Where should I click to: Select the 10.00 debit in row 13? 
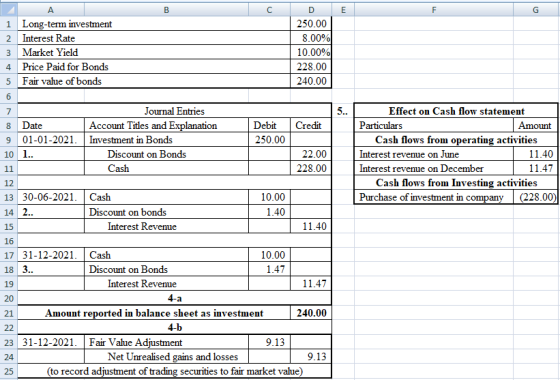click(269, 197)
